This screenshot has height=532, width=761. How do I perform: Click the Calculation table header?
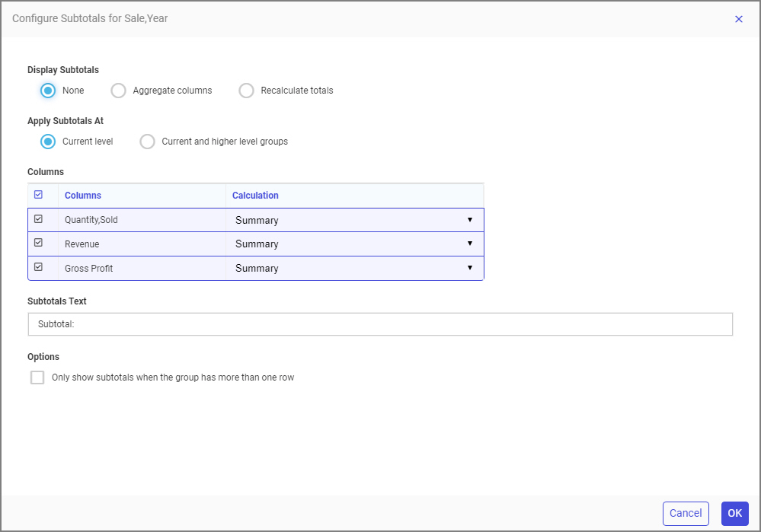pos(255,195)
